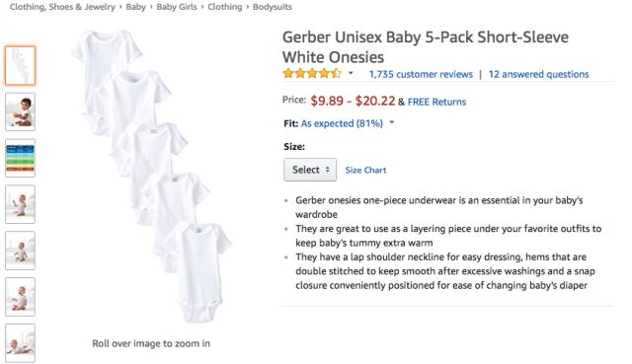This screenshot has height=364, width=632.
Task: Open the Size Chart link
Action: [365, 171]
